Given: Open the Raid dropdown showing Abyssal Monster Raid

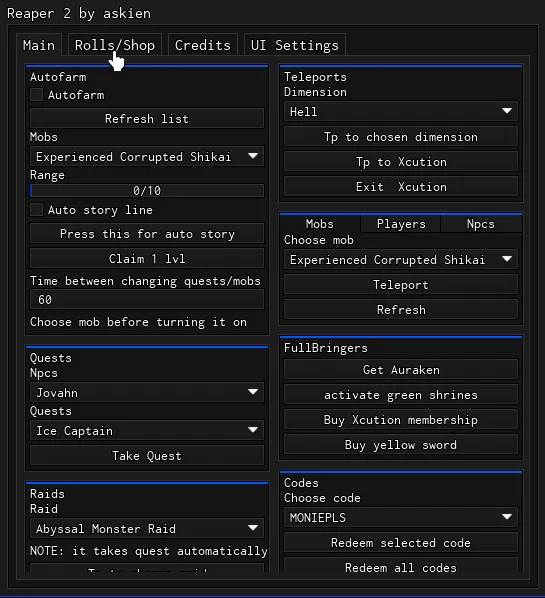Looking at the screenshot, I should 147,529.
